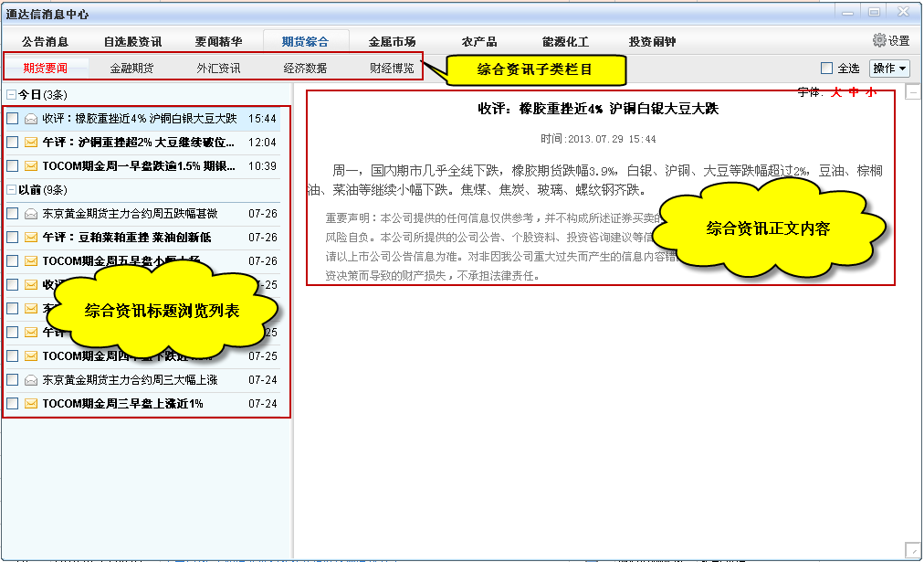Open the 操作 dropdown menu
The height and width of the screenshot is (562, 924).
(x=889, y=69)
